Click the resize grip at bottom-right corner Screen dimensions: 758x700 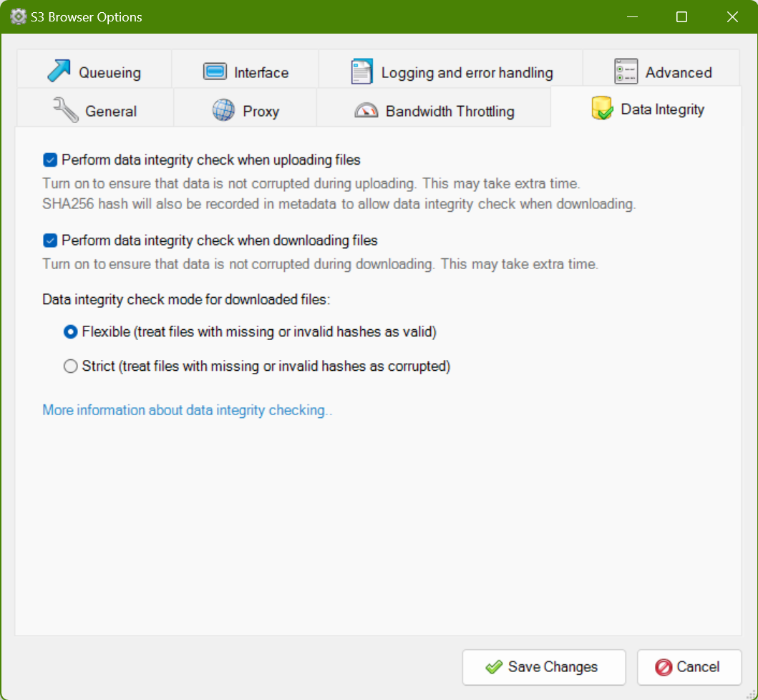752,694
